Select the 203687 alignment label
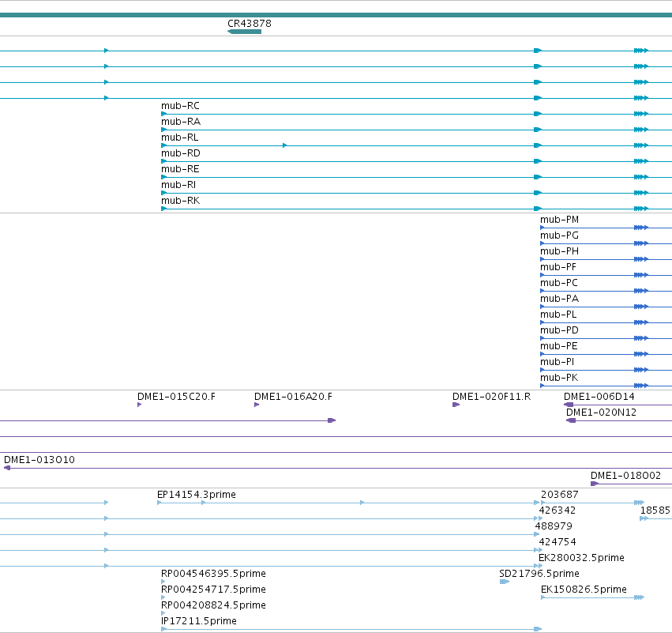This screenshot has height=633, width=672. 560,495
